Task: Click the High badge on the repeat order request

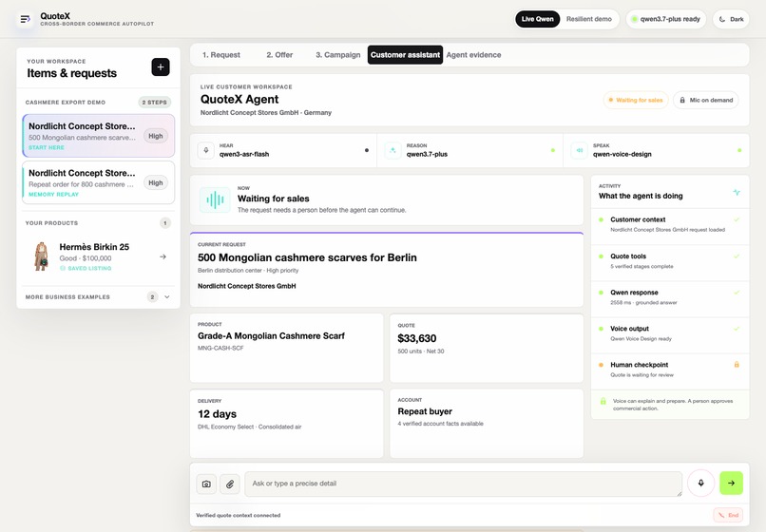Action: click(x=155, y=182)
